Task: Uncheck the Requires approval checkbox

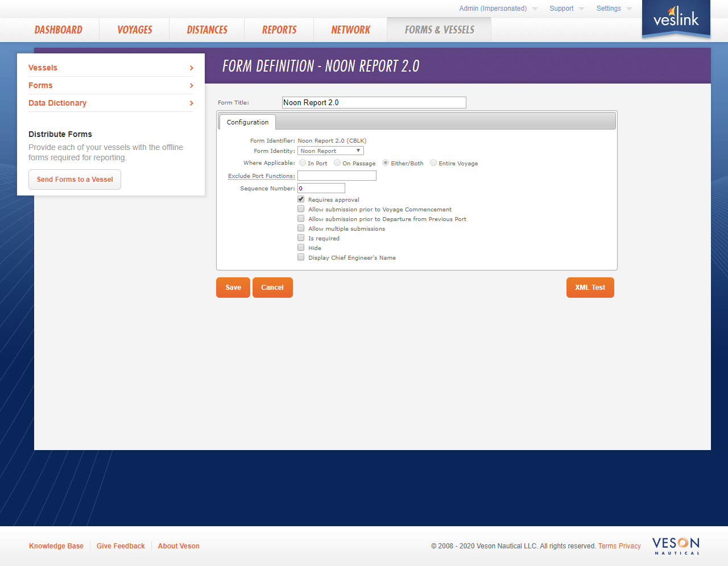Action: [x=300, y=199]
